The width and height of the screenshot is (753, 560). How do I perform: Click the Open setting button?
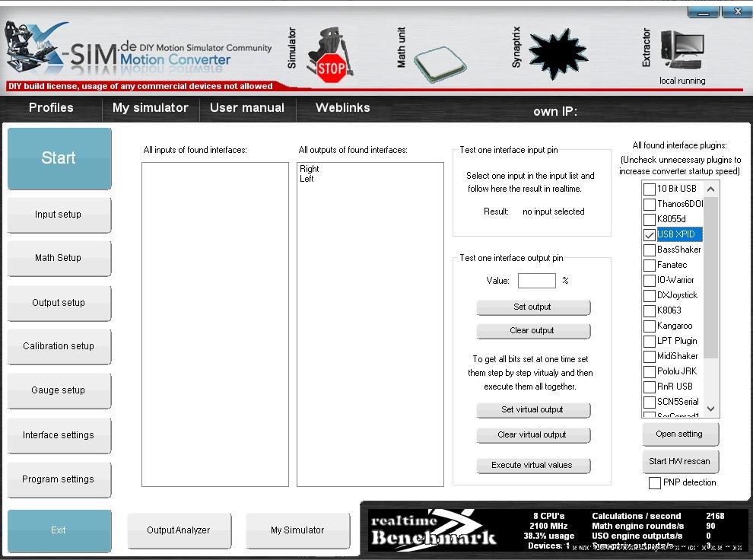(x=680, y=434)
